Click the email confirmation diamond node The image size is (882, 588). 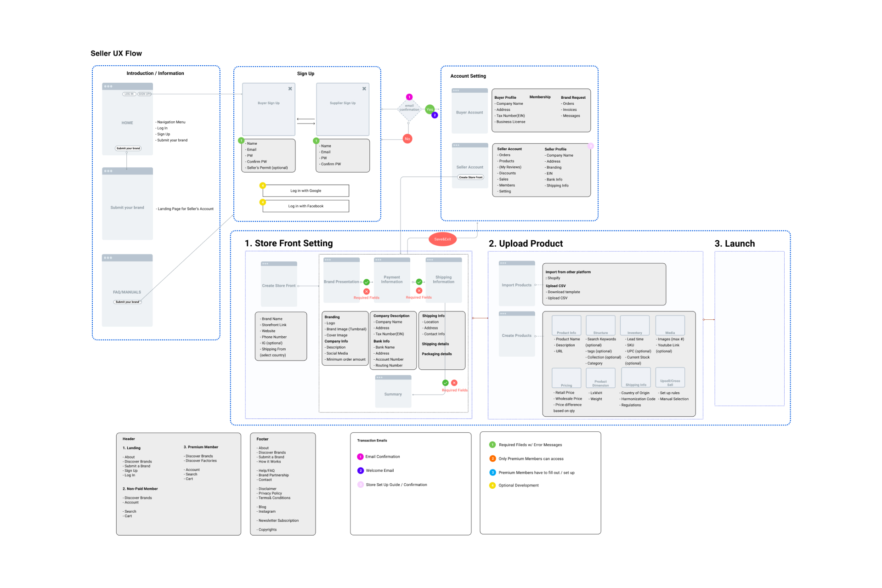pos(409,109)
